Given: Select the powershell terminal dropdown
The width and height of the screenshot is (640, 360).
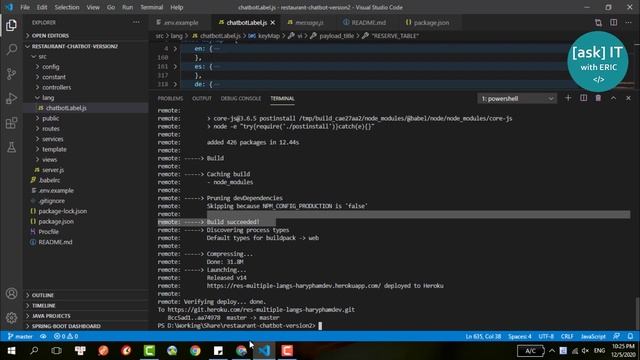Looking at the screenshot, I should tap(517, 98).
